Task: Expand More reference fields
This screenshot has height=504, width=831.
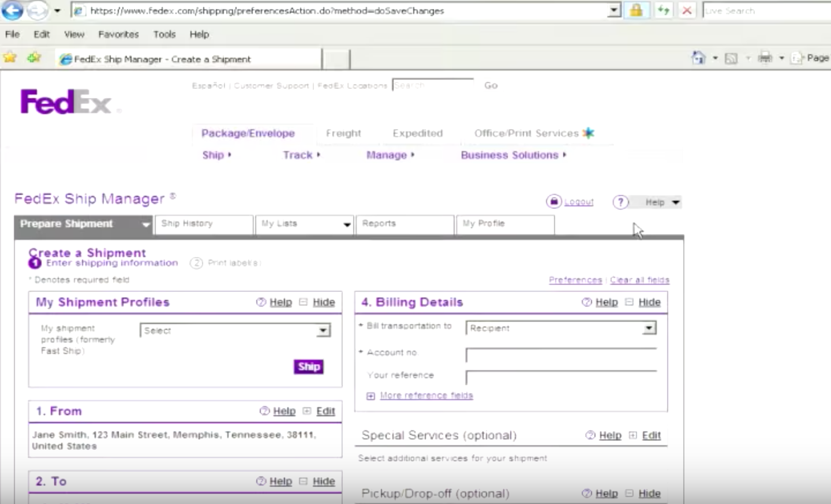Action: pos(426,395)
